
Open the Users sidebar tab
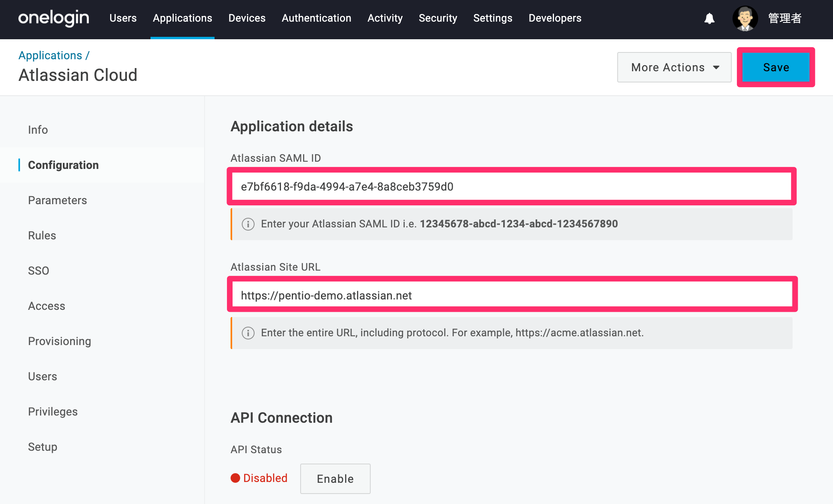(42, 376)
